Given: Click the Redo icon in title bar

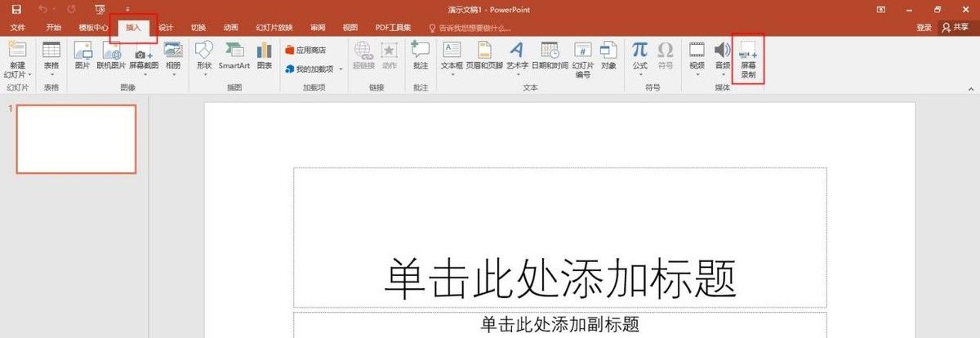Looking at the screenshot, I should 70,9.
